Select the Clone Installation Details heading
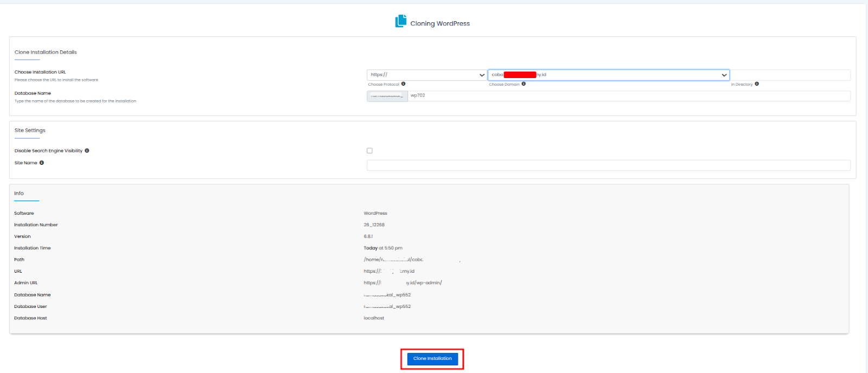868x373 pixels. 46,52
